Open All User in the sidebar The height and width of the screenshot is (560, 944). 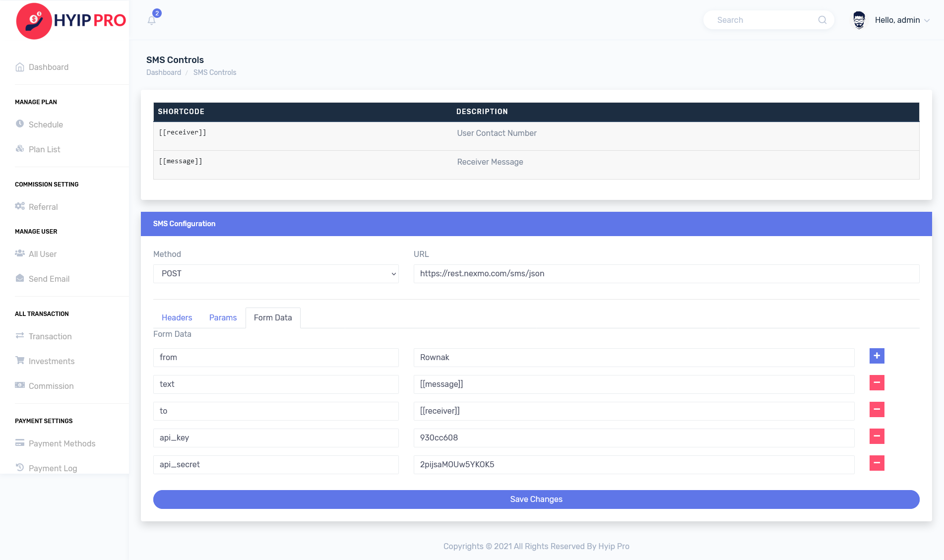(43, 254)
